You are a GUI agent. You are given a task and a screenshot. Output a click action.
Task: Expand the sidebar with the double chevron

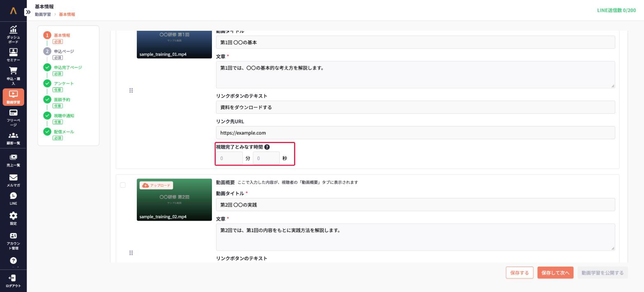point(28,12)
